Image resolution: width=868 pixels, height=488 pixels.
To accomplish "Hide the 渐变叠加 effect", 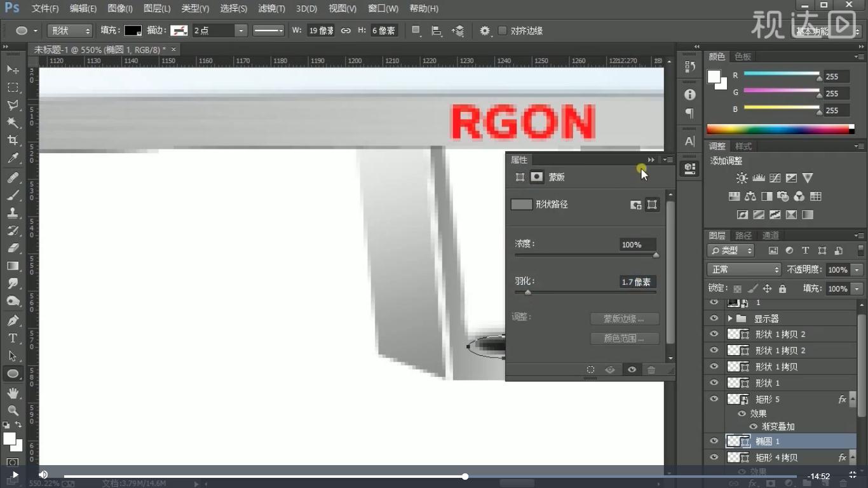I will 754,427.
